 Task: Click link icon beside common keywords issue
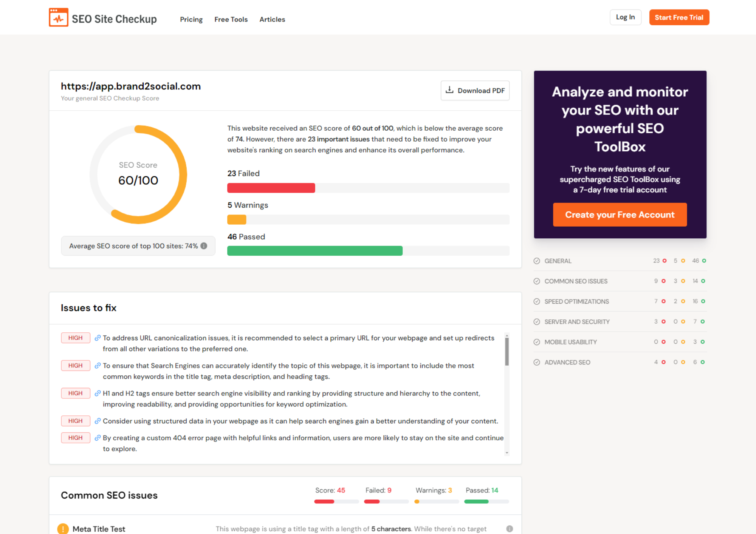point(98,366)
